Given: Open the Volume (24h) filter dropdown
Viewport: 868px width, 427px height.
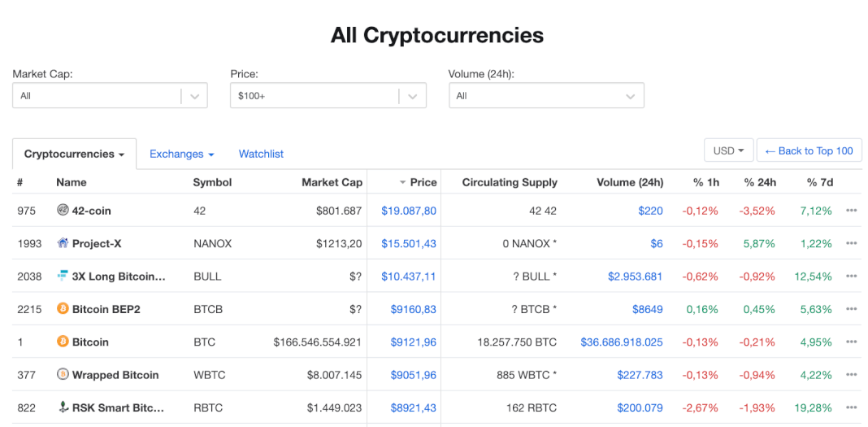Looking at the screenshot, I should [546, 96].
